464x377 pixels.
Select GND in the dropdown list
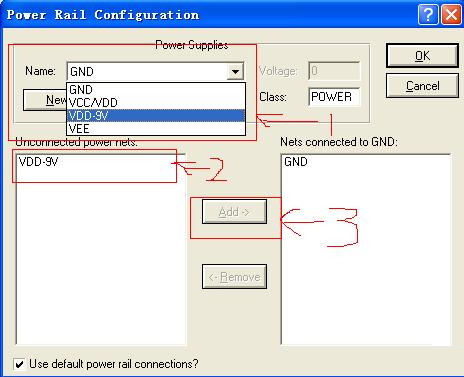[156, 90]
